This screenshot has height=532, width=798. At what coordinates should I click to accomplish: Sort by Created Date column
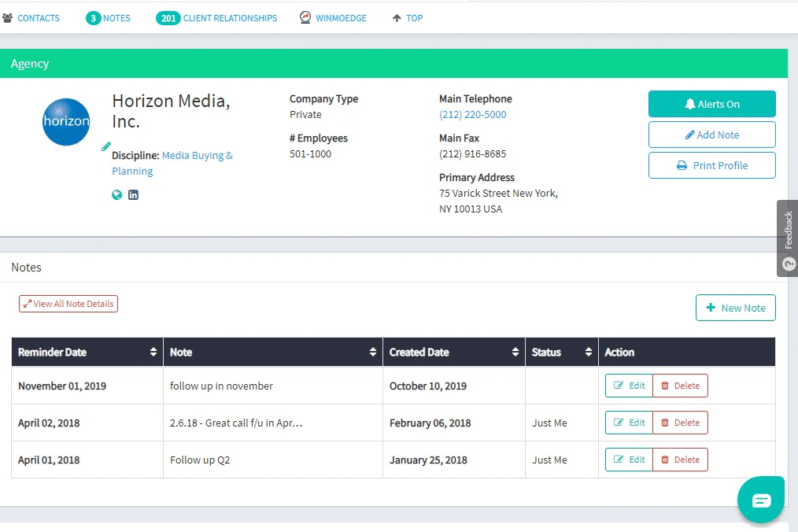pyautogui.click(x=454, y=352)
